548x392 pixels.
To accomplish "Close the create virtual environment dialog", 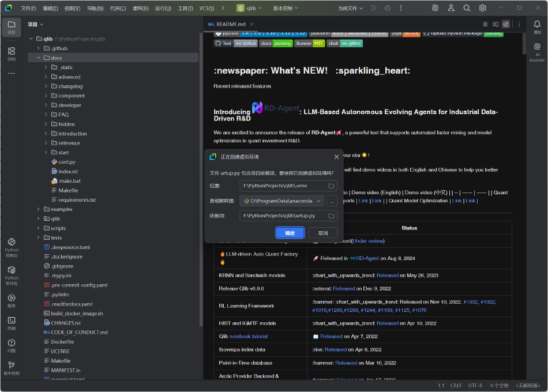I will pos(336,157).
